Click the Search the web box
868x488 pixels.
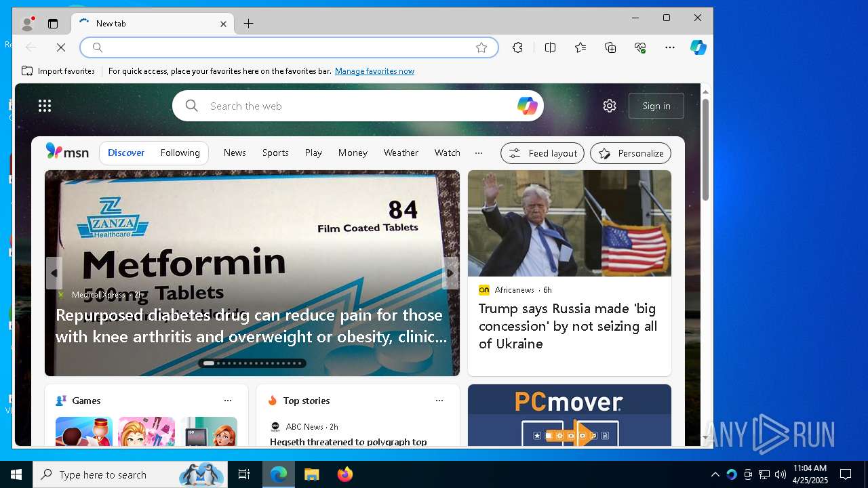point(358,106)
